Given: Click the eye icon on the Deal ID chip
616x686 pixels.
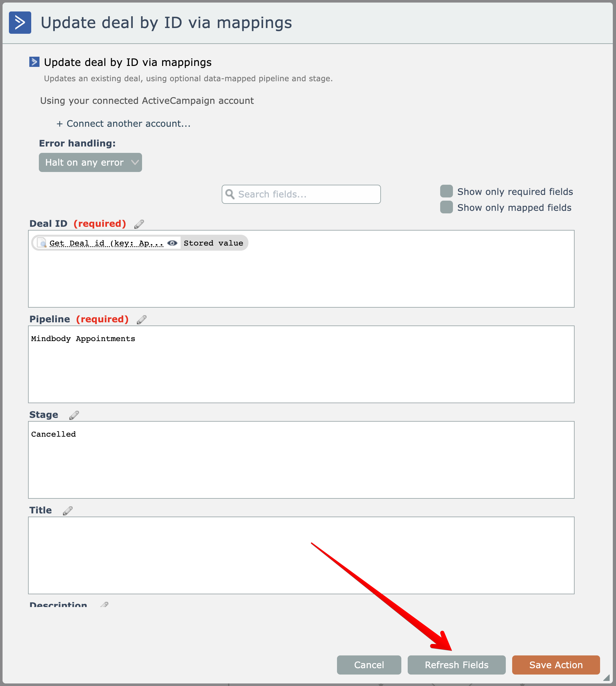Looking at the screenshot, I should tap(172, 243).
